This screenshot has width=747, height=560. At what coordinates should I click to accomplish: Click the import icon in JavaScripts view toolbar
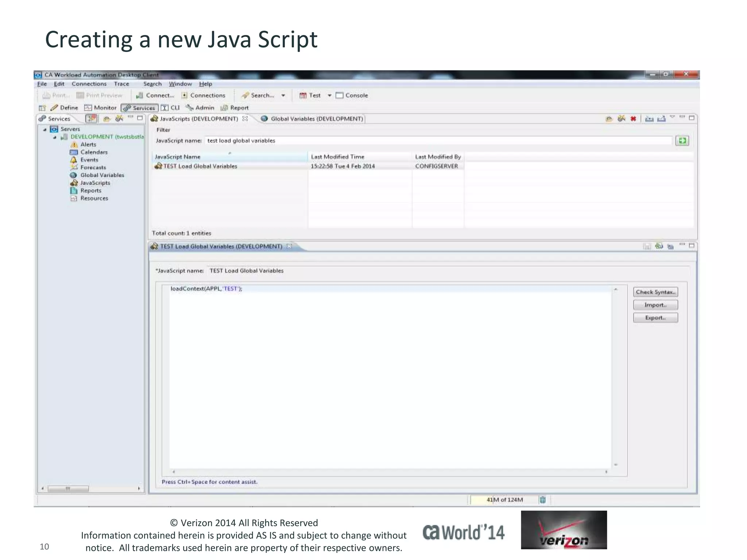(649, 119)
